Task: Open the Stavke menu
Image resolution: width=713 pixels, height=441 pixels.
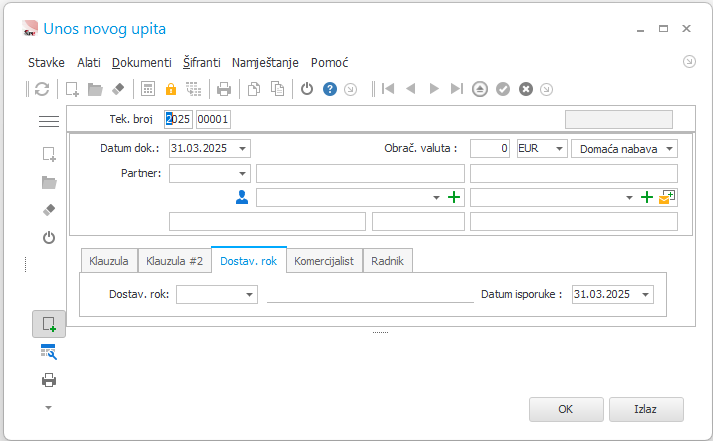Action: click(x=46, y=63)
